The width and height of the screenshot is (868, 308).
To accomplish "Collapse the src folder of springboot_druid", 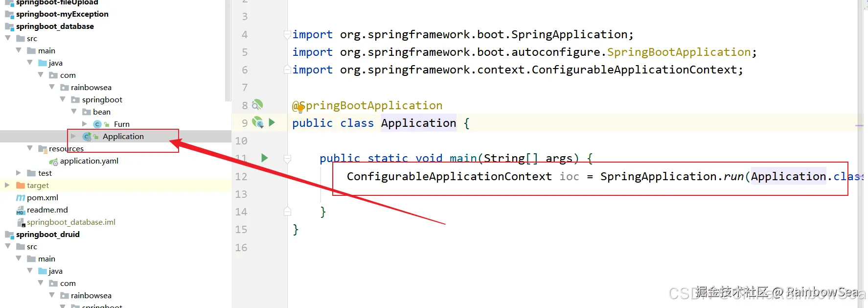I will click(7, 246).
